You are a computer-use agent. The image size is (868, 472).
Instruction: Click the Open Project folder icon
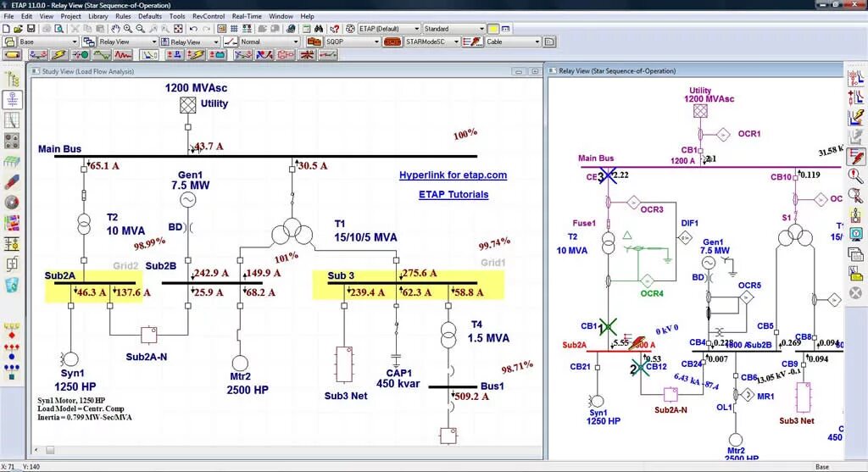click(19, 29)
